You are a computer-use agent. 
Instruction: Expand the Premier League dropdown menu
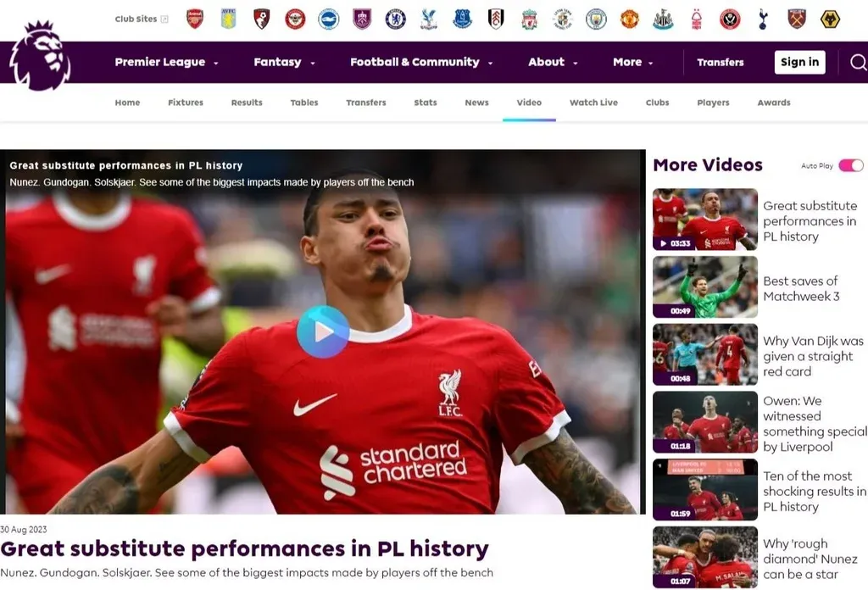[166, 62]
